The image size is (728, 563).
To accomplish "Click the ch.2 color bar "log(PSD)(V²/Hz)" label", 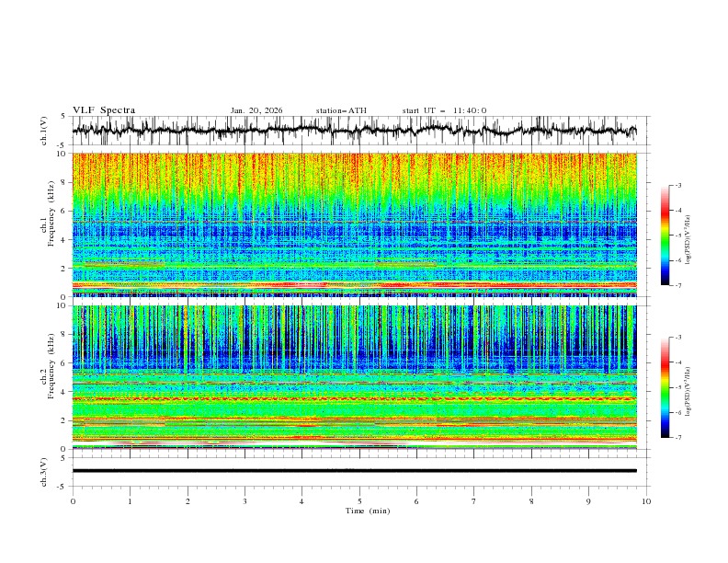I will (688, 391).
